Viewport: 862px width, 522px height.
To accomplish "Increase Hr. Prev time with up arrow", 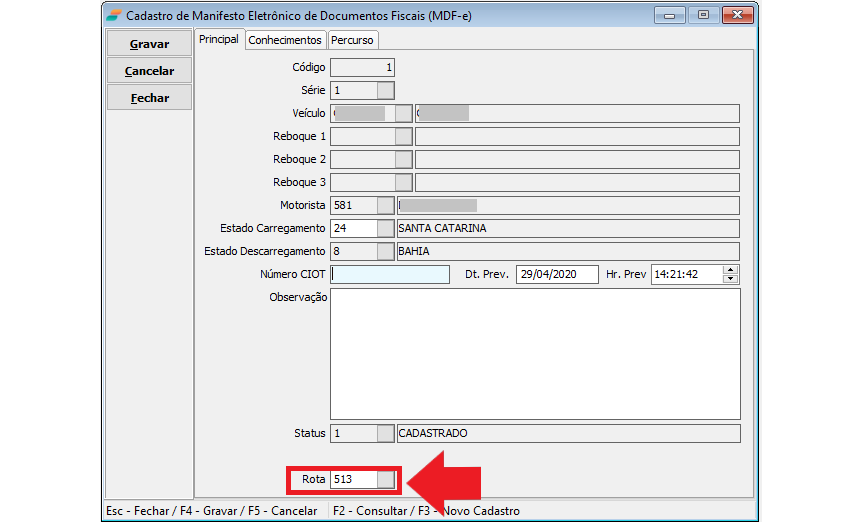I will [x=730, y=270].
